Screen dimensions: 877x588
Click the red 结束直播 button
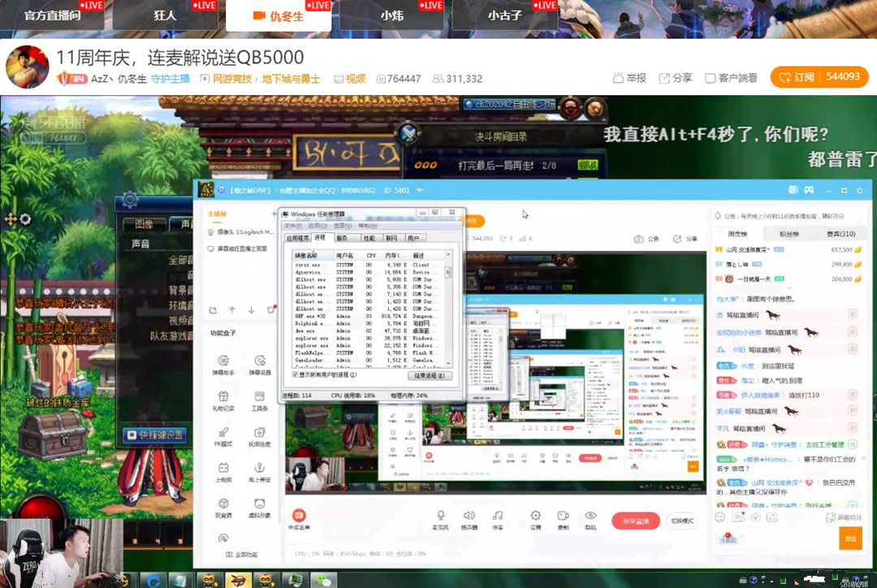636,521
